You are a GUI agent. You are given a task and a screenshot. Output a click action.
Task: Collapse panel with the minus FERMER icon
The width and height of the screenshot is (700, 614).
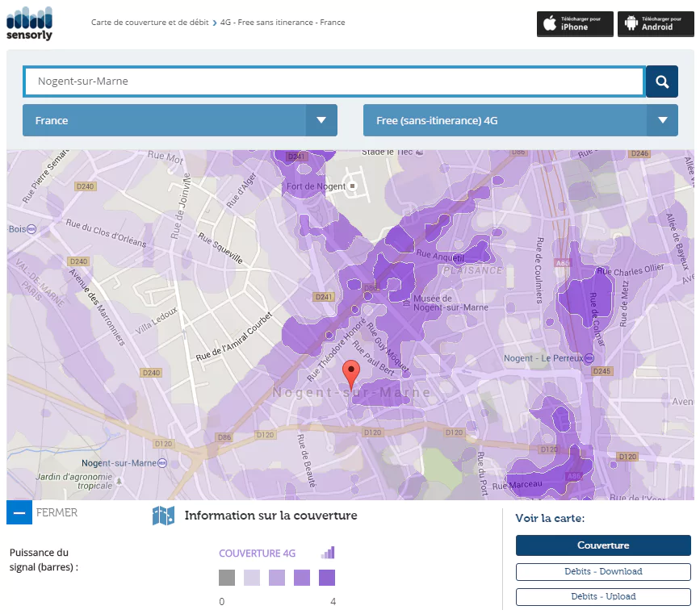[x=19, y=512]
